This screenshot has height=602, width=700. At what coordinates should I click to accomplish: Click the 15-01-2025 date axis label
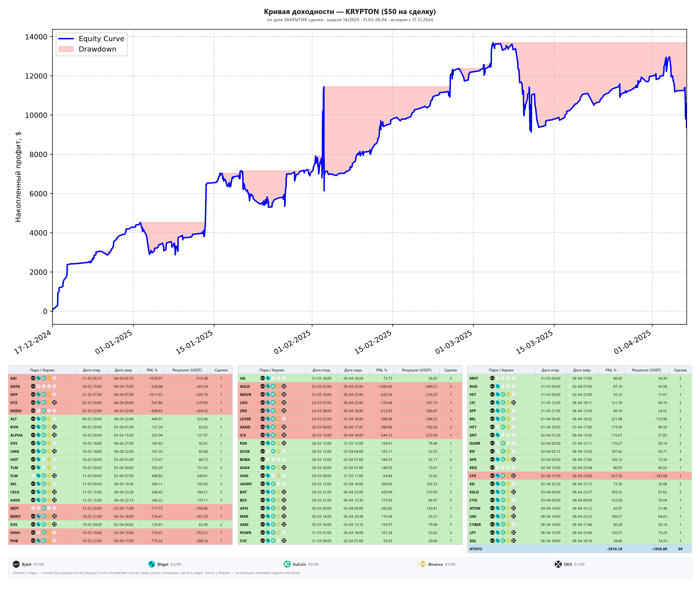point(194,342)
